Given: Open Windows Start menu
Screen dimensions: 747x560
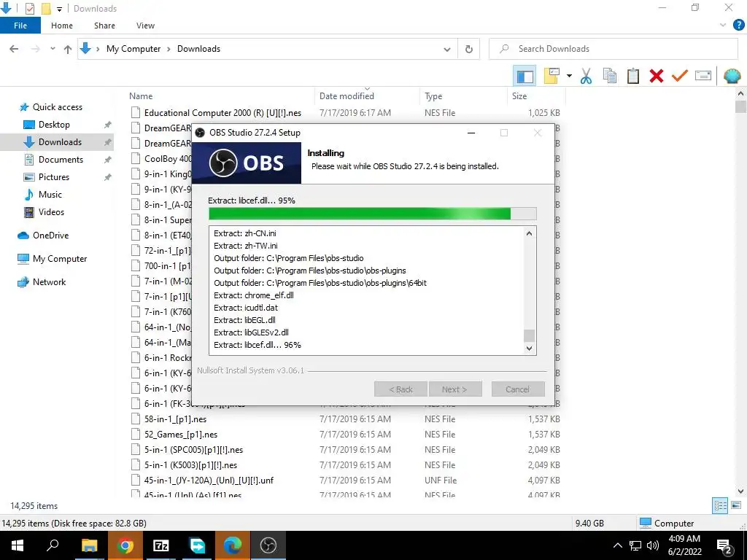Looking at the screenshot, I should point(18,545).
